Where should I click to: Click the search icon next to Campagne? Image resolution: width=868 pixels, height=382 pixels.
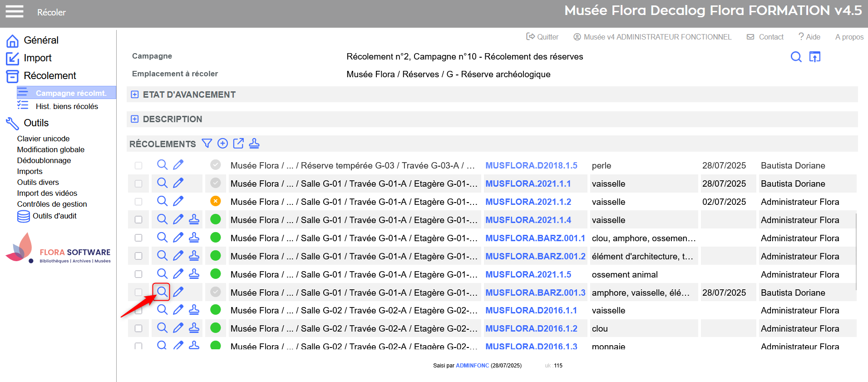tap(796, 57)
